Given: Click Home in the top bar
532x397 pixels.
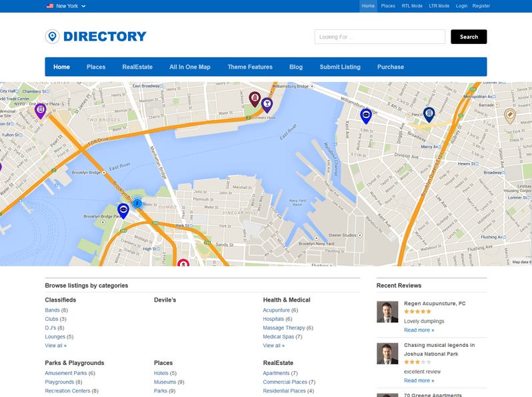Looking at the screenshot, I should [368, 6].
